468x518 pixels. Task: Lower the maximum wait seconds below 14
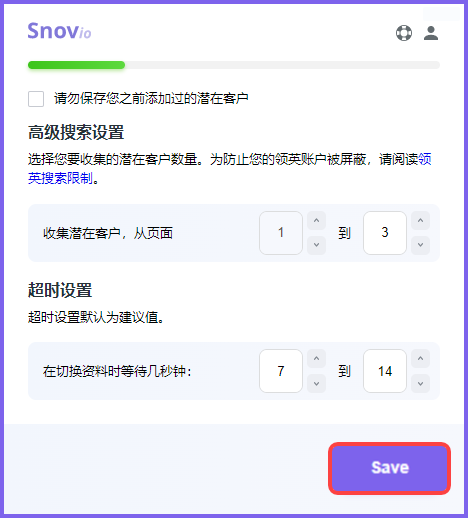pyautogui.click(x=420, y=384)
